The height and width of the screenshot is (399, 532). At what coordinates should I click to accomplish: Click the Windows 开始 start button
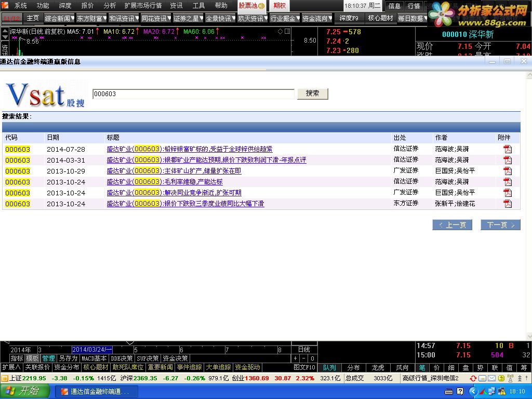pos(24,392)
